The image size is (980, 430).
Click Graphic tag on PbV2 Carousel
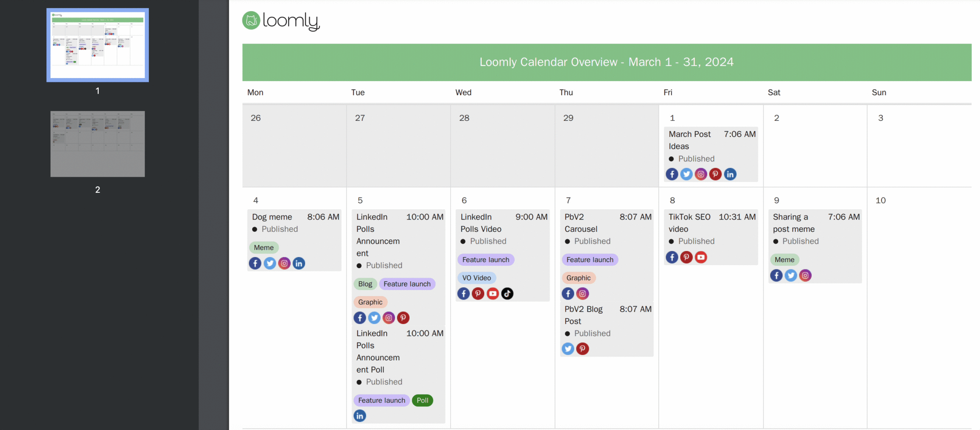(578, 278)
